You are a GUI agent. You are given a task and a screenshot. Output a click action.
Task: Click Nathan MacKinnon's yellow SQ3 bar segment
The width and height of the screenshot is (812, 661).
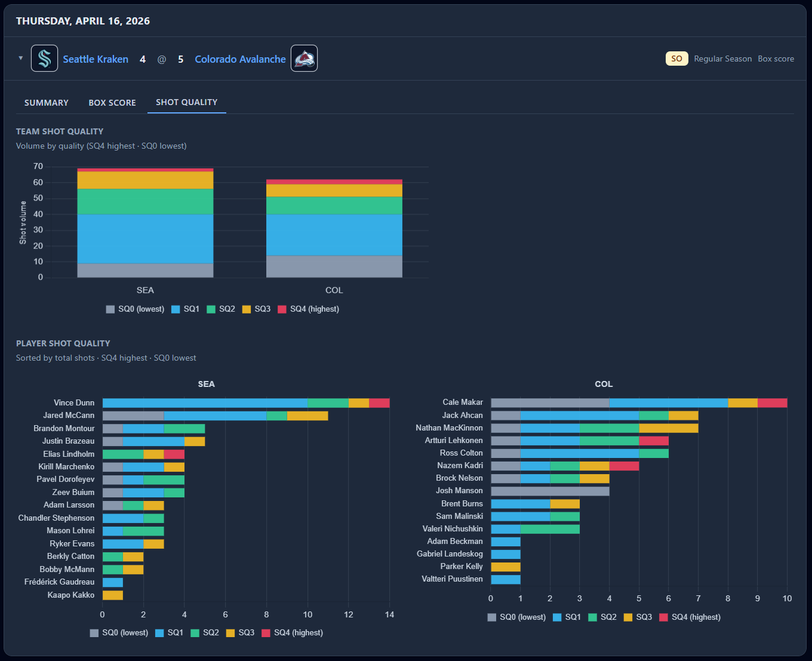(669, 428)
